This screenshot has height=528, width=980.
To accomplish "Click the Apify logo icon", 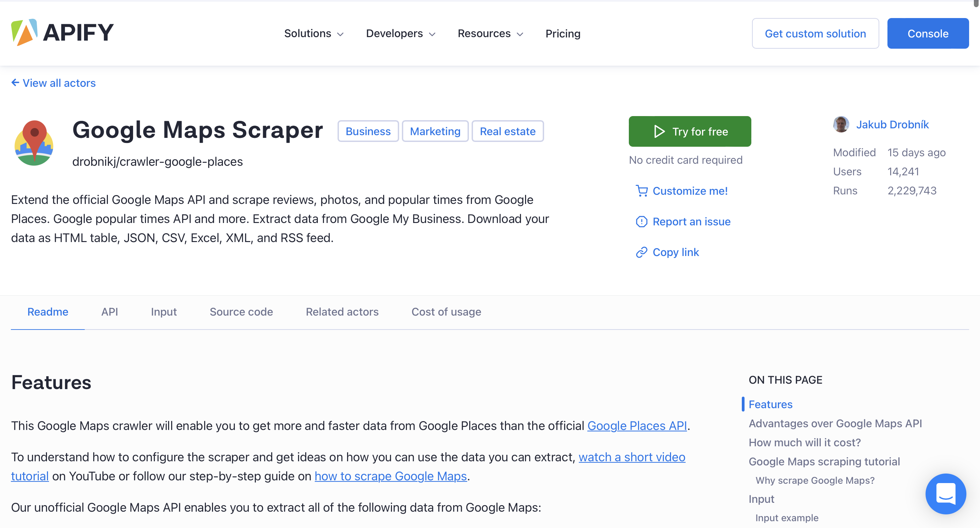I will click(24, 33).
